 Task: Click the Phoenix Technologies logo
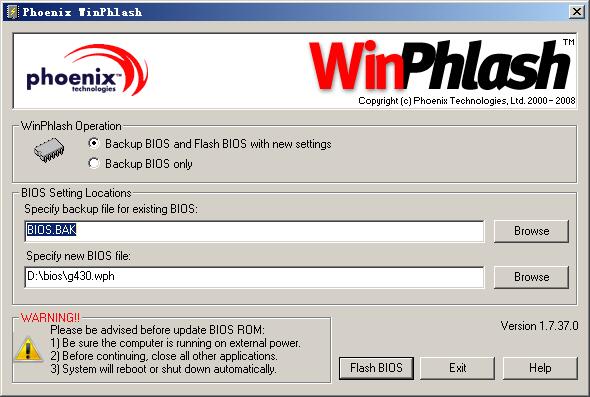click(87, 70)
